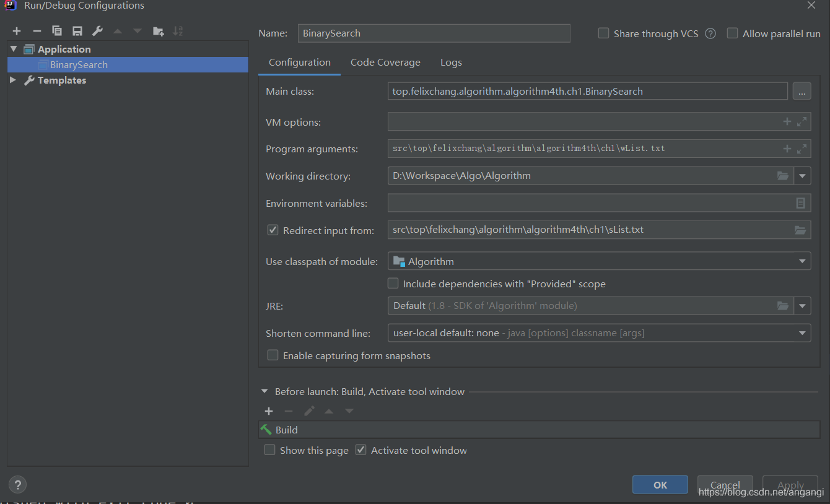Image resolution: width=830 pixels, height=504 pixels.
Task: Uncheck Activate tool window
Action: [x=360, y=450]
